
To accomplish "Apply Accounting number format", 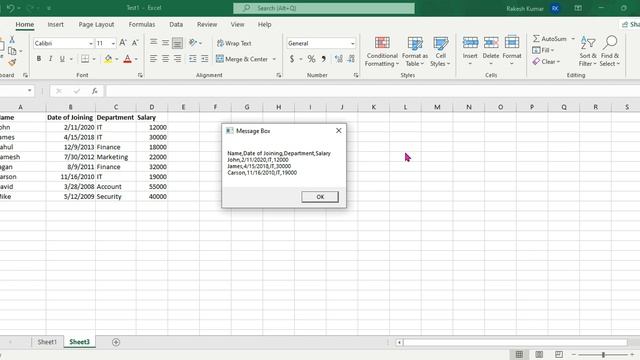I will (x=292, y=59).
